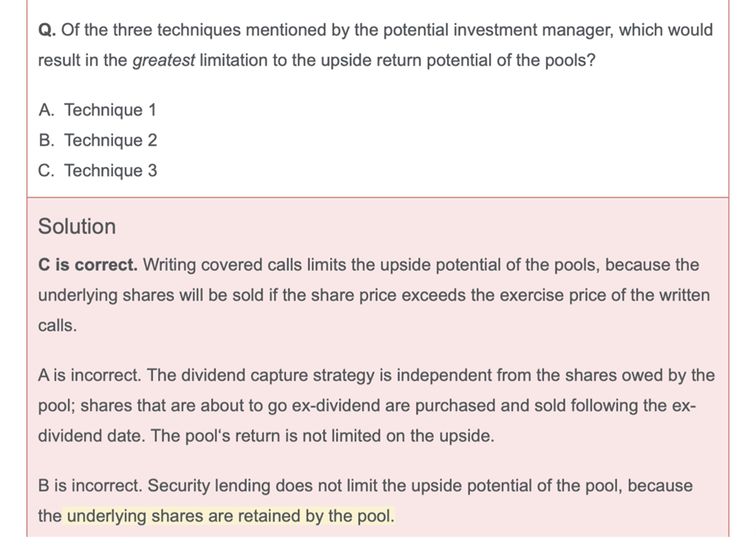Click the "B is incorrect." sentence start
Viewport: 756px width, 537px height.
[89, 486]
